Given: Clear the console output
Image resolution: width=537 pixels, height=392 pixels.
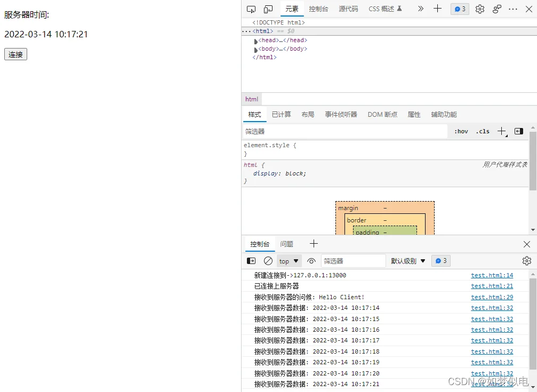Looking at the screenshot, I should click(268, 261).
